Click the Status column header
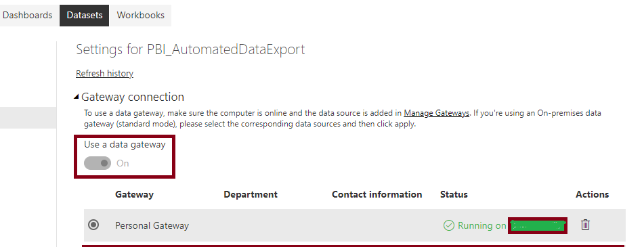 [x=454, y=194]
